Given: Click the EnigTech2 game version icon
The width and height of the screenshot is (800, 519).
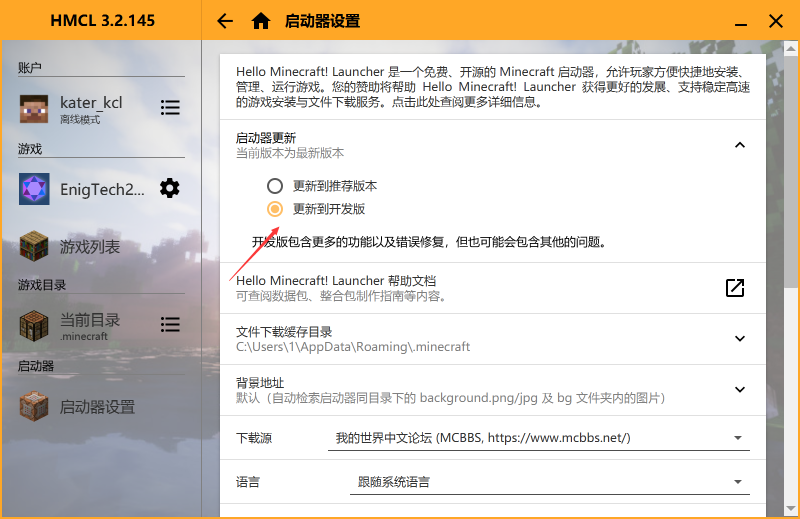Looking at the screenshot, I should pyautogui.click(x=34, y=188).
